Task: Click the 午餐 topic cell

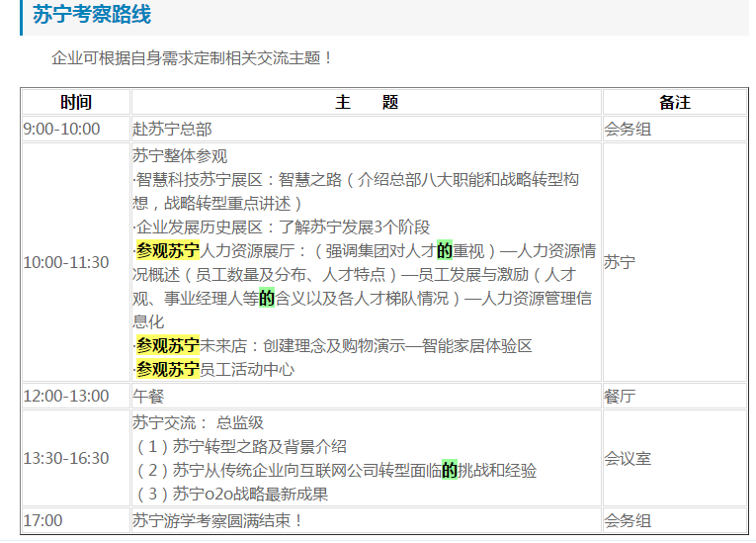Action: pos(367,396)
